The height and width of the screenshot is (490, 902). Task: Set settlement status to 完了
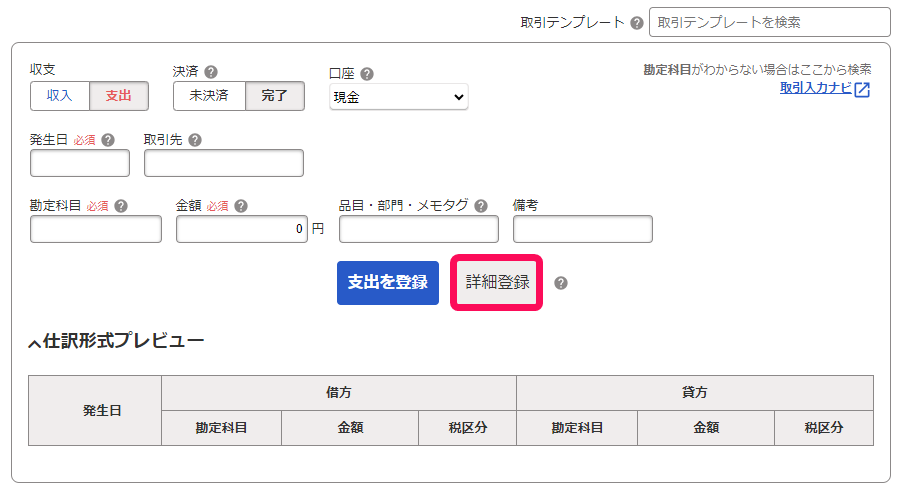[275, 96]
